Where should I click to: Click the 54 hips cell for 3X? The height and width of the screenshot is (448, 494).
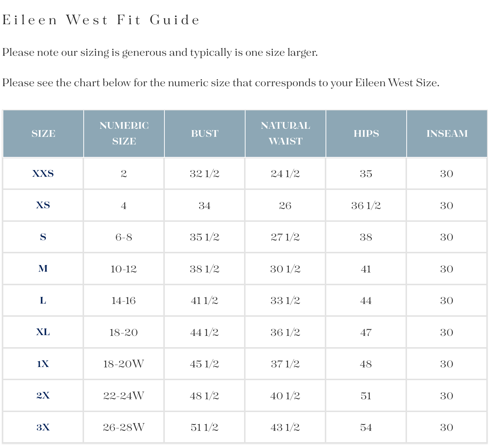(x=366, y=427)
